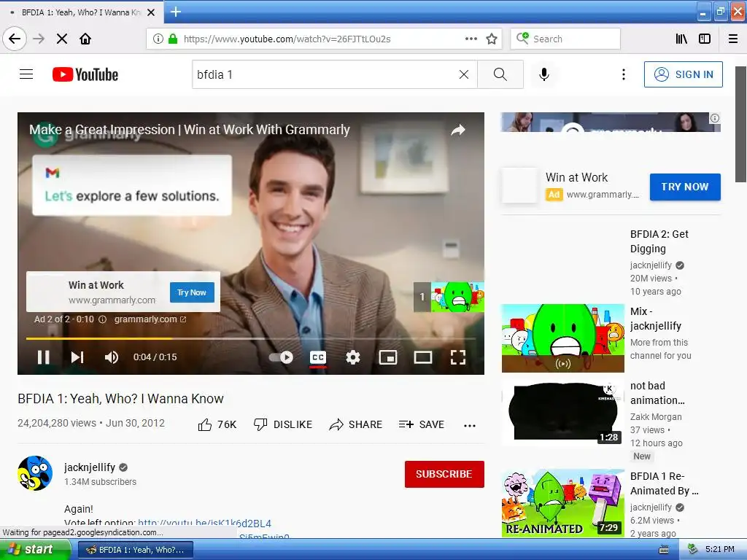Open ad info icon on sidebar banner
The image size is (747, 560).
(x=715, y=118)
